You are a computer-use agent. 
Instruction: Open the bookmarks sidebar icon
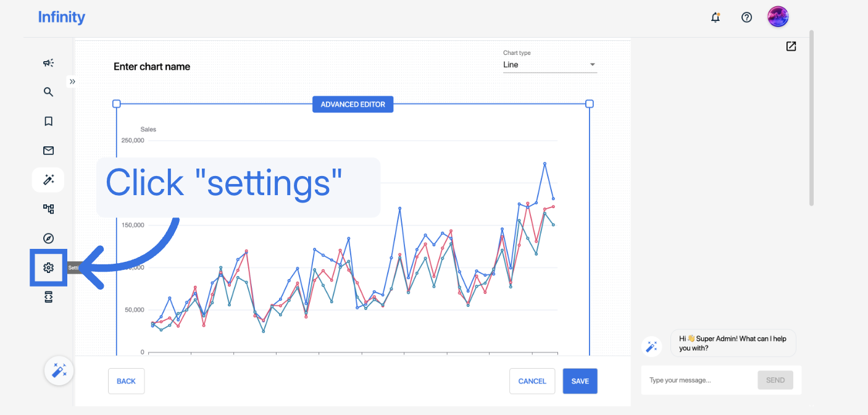point(48,121)
